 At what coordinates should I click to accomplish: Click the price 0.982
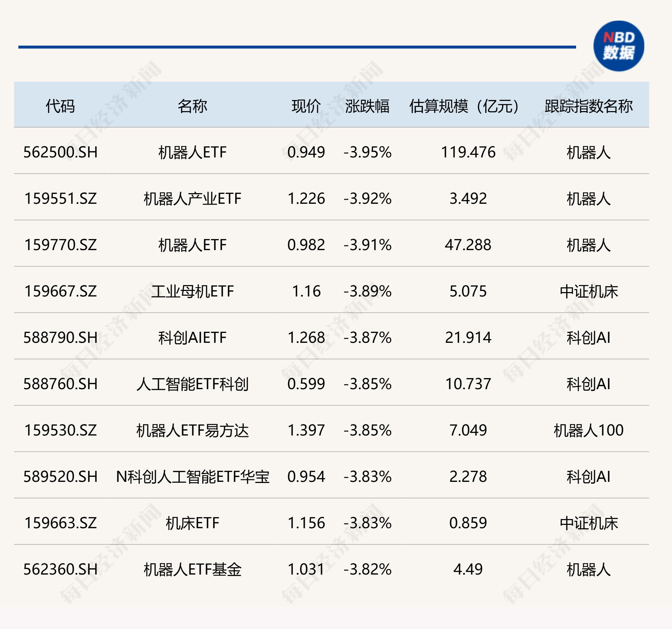tap(306, 245)
